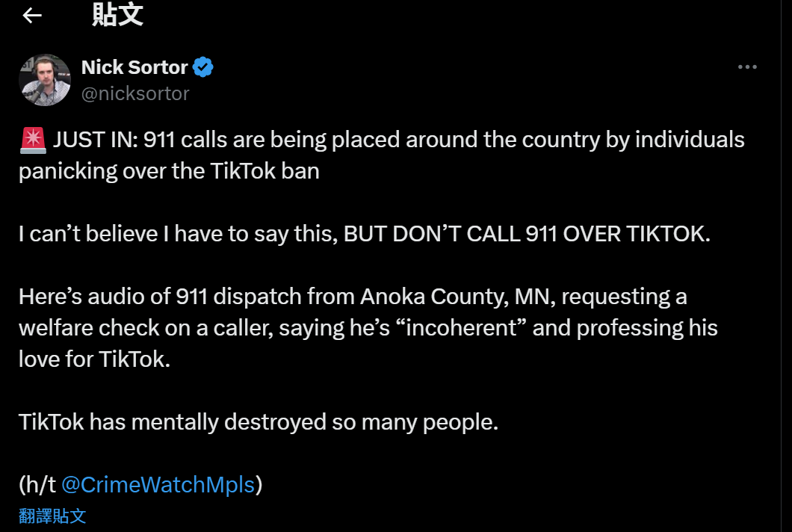This screenshot has width=792, height=532.
Task: Click the red siren emoji
Action: coord(33,140)
